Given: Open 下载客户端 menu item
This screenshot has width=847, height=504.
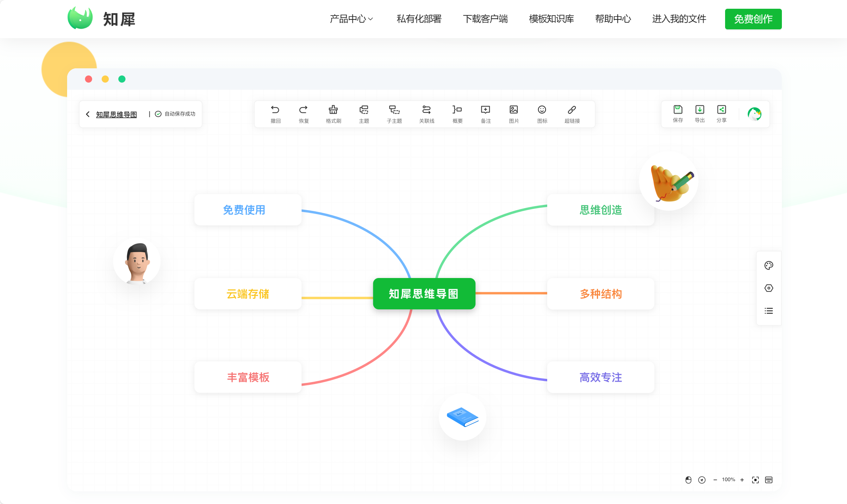Looking at the screenshot, I should point(485,19).
